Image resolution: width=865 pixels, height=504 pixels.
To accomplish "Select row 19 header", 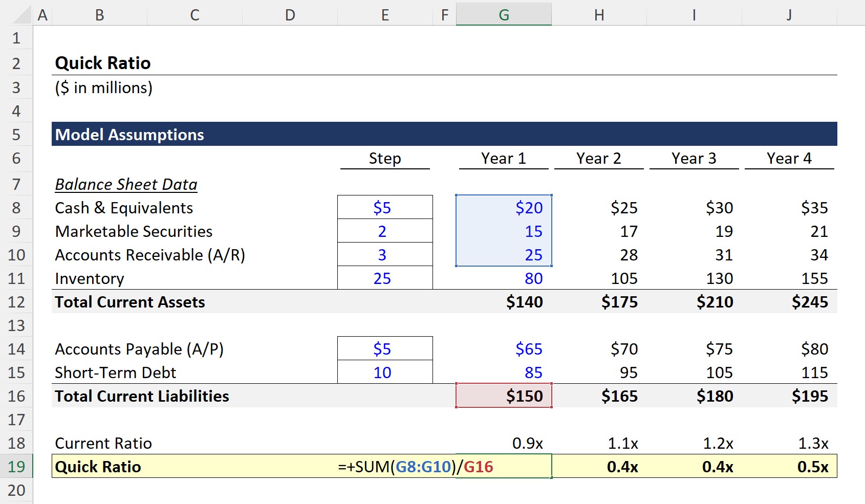I will [17, 466].
